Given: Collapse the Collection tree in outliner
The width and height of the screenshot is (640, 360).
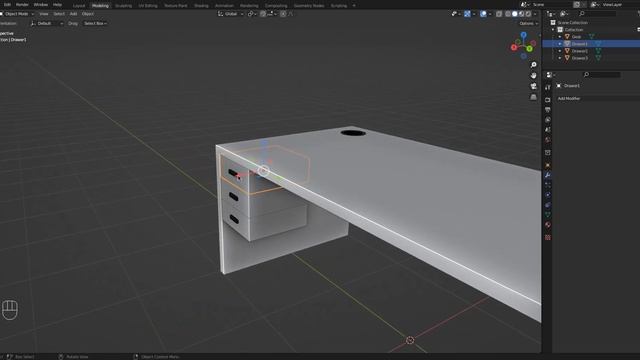Looking at the screenshot, I should 553,30.
